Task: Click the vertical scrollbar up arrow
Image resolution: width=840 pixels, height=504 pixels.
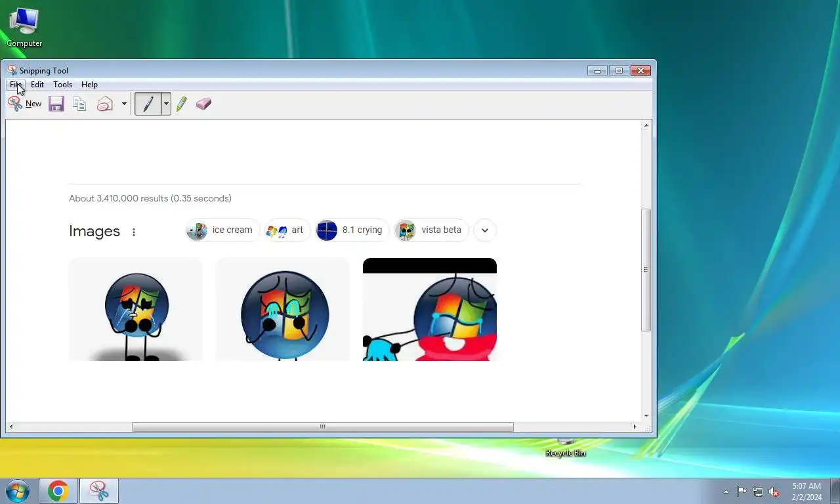Action: point(646,125)
